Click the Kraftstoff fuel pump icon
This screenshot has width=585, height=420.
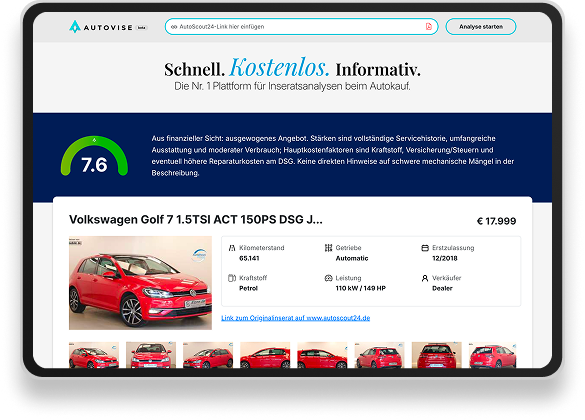tap(232, 278)
